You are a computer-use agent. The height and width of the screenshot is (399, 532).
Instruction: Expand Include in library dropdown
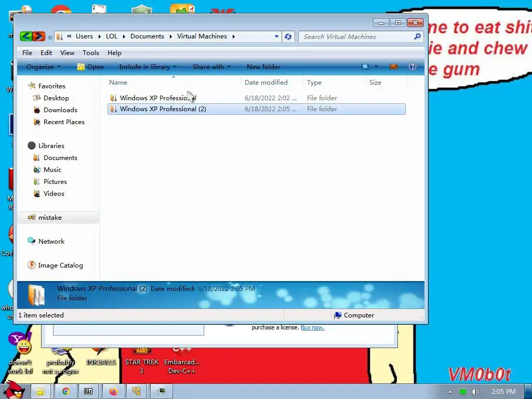(148, 67)
